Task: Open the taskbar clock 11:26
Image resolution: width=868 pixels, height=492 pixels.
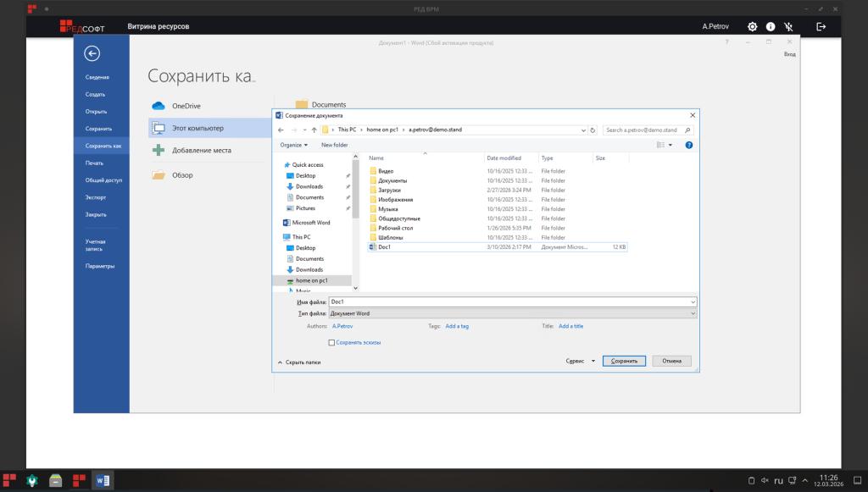Action: [x=829, y=480]
